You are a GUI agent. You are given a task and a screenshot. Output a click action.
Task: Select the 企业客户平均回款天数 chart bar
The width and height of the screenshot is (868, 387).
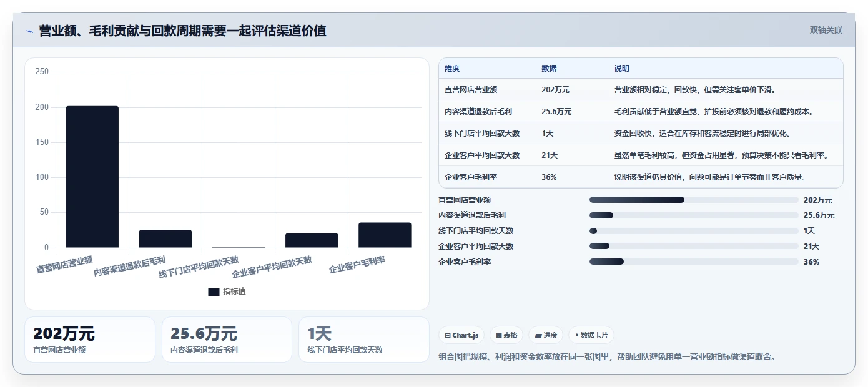312,240
